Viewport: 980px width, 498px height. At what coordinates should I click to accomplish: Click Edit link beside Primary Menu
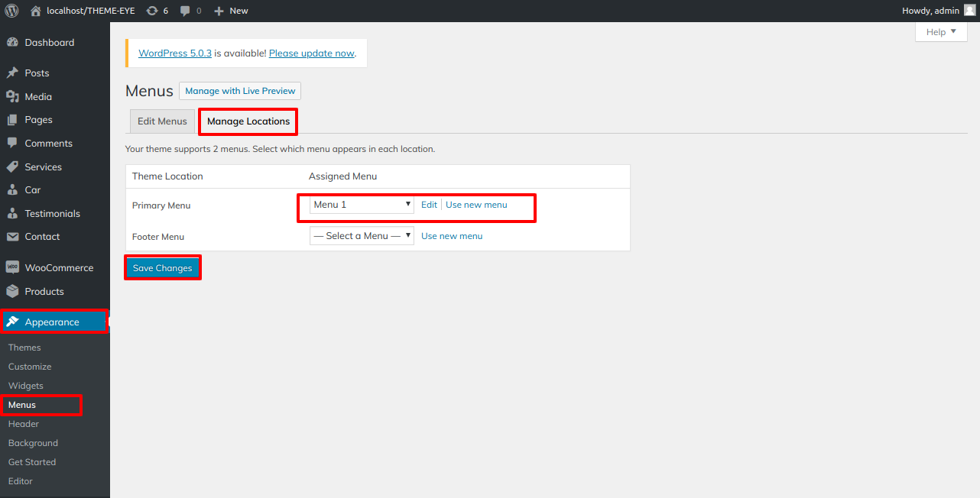(429, 205)
